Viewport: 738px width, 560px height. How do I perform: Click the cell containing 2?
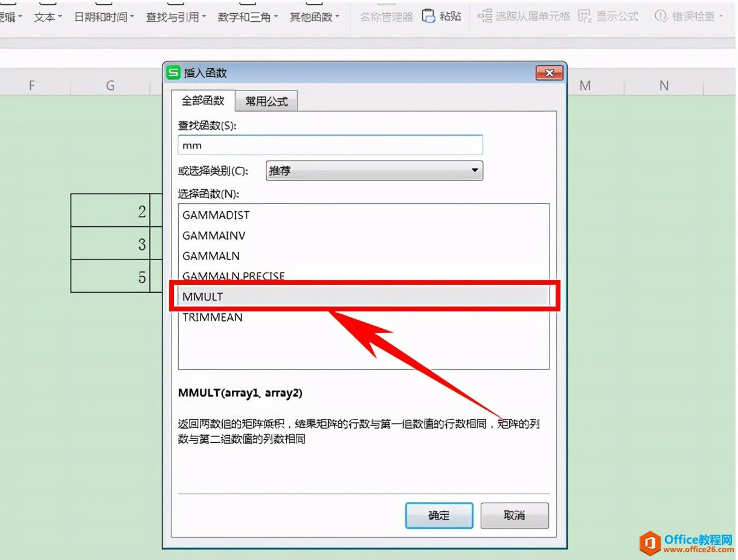(110, 211)
